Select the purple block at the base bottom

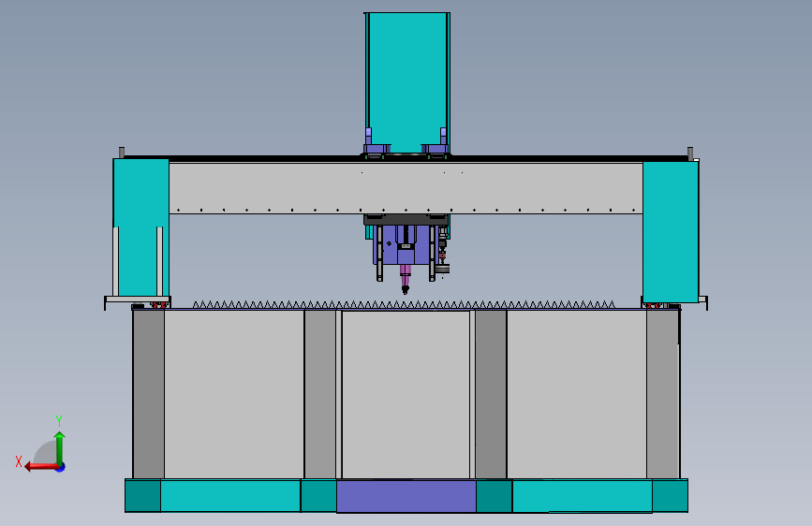coord(406,496)
